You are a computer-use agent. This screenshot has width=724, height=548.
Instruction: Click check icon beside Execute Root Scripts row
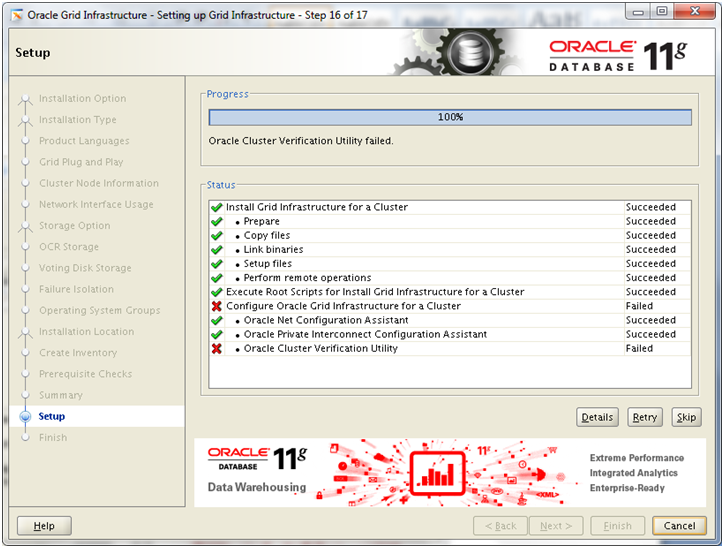pos(217,292)
